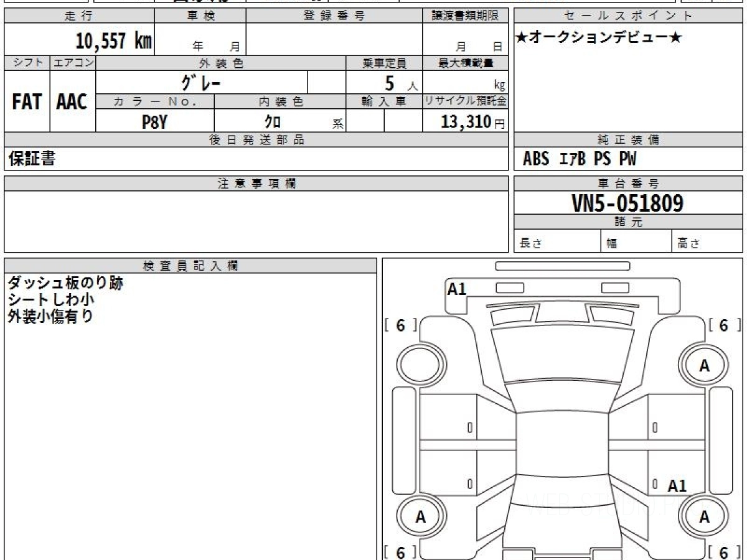Viewport: 747px width, 560px height.
Task: Click the 車検 header cell
Action: point(200,16)
